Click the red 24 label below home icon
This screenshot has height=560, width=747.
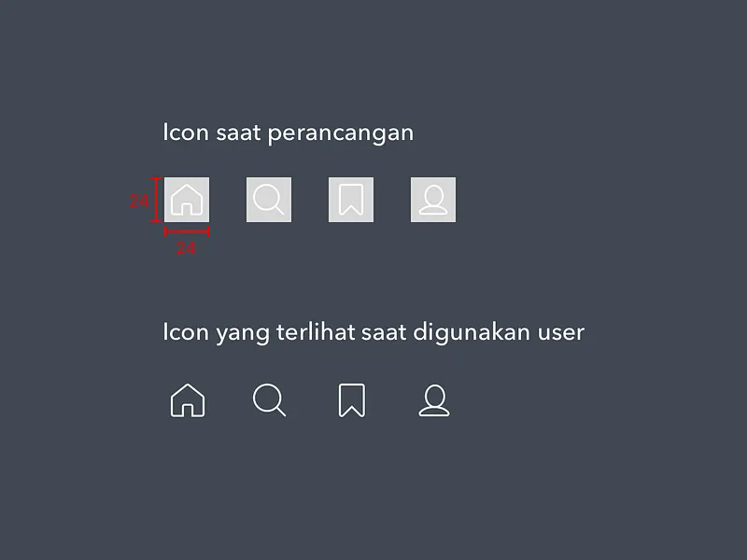pos(186,247)
